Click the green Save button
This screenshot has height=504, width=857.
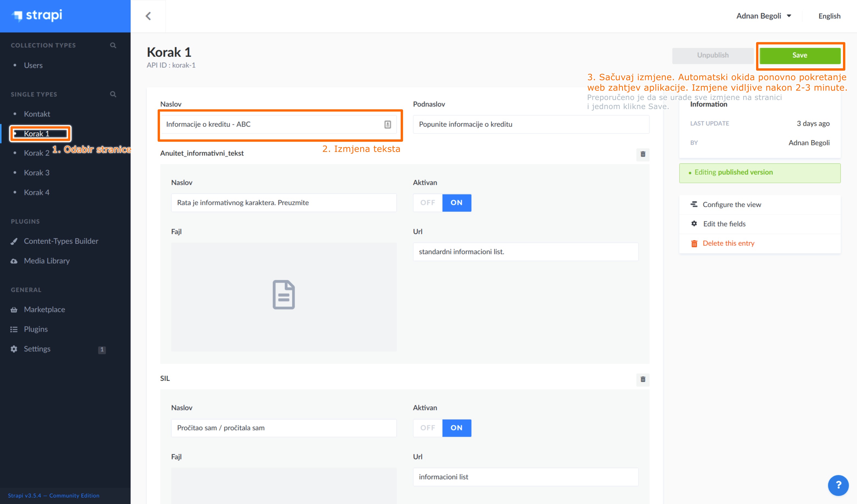[x=800, y=55]
